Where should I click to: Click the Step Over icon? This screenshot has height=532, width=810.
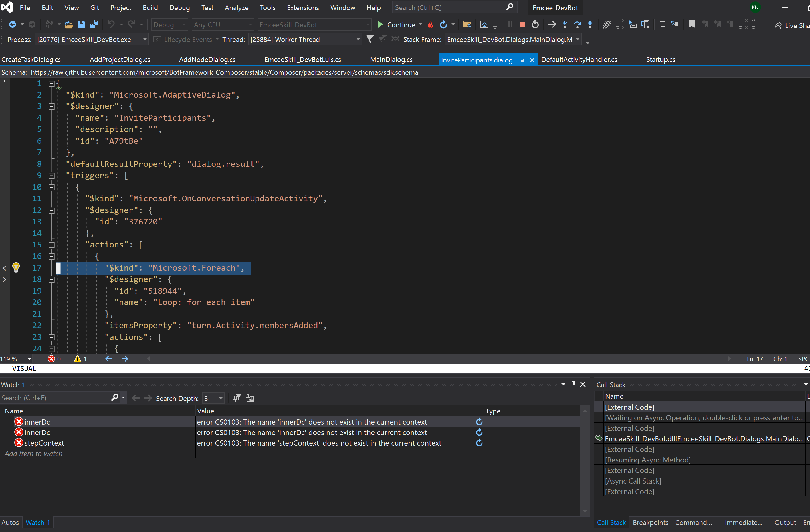(x=577, y=25)
